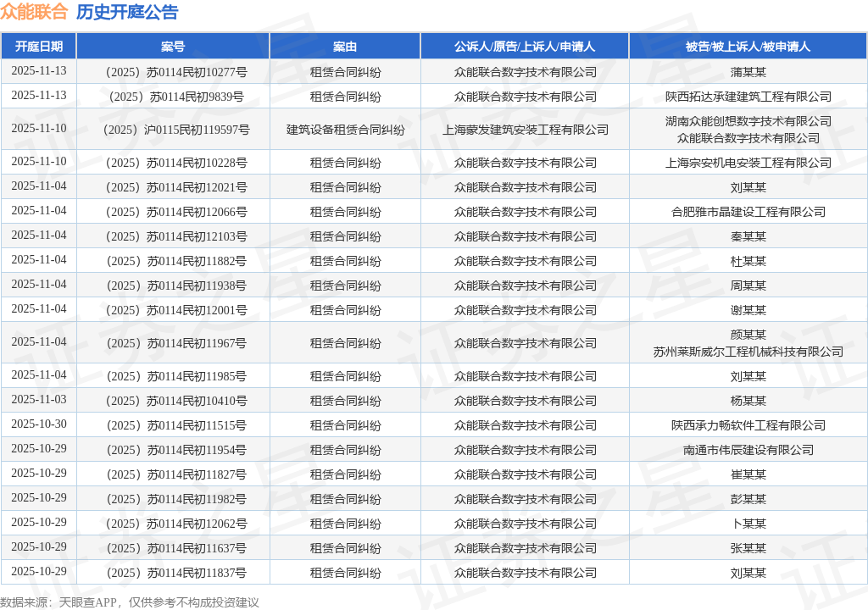Click defendant 周某某

coord(748,285)
